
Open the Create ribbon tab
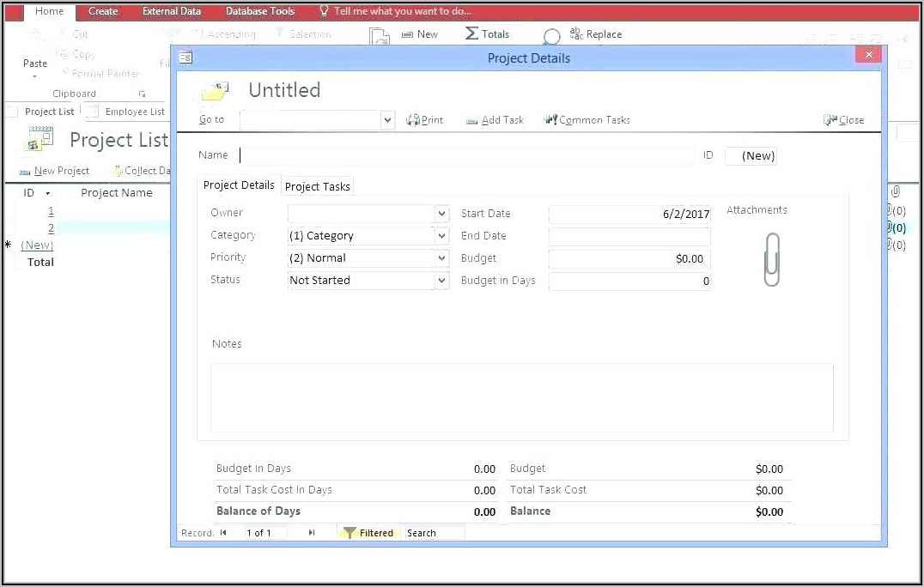pos(103,11)
